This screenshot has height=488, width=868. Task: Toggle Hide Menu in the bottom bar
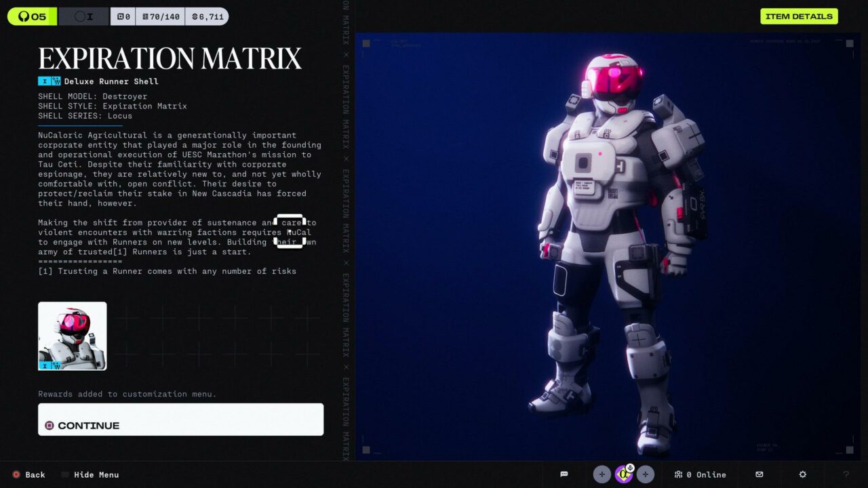(x=91, y=474)
